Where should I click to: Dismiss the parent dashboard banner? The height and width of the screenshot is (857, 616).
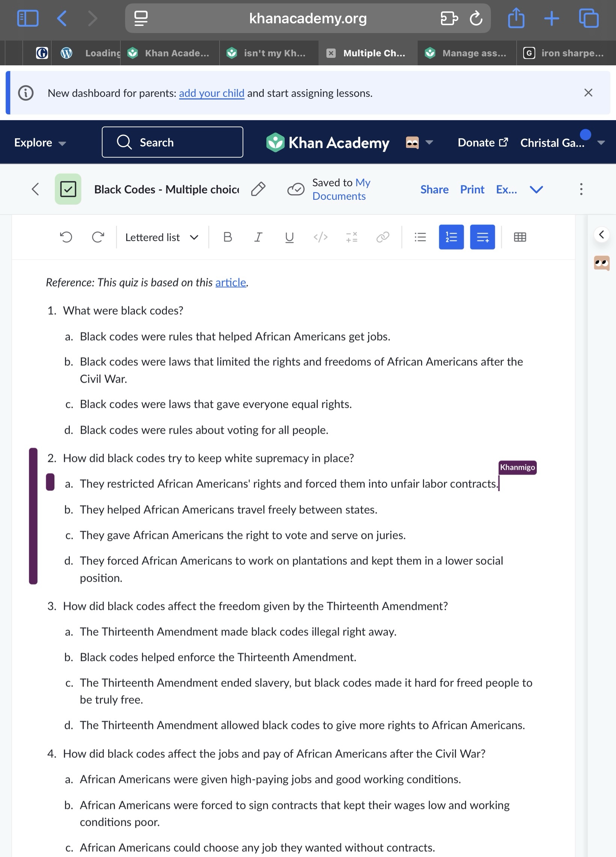point(588,93)
